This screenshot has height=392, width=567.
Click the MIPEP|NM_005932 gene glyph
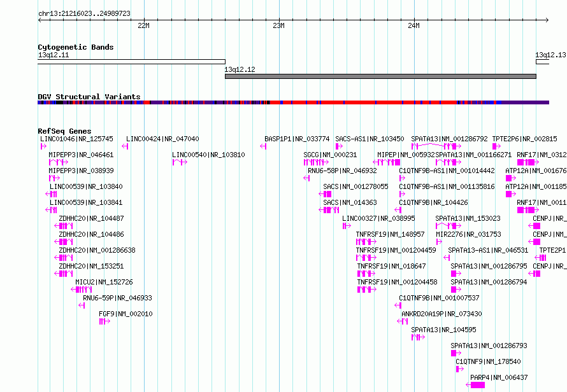pyautogui.click(x=386, y=162)
